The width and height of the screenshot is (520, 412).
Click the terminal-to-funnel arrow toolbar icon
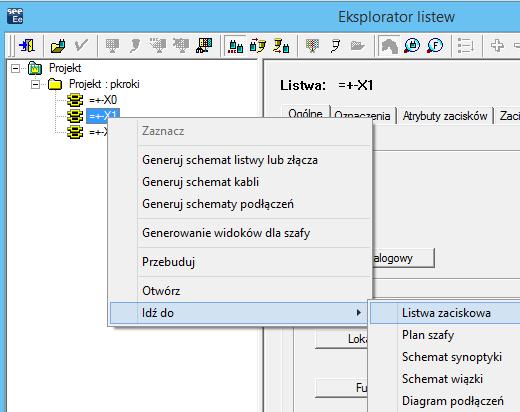(258, 46)
